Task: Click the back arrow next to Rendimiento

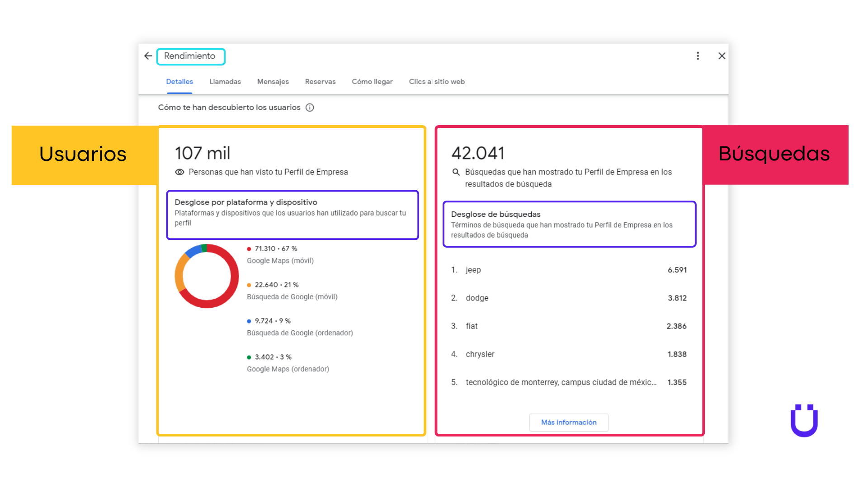Action: coord(147,56)
